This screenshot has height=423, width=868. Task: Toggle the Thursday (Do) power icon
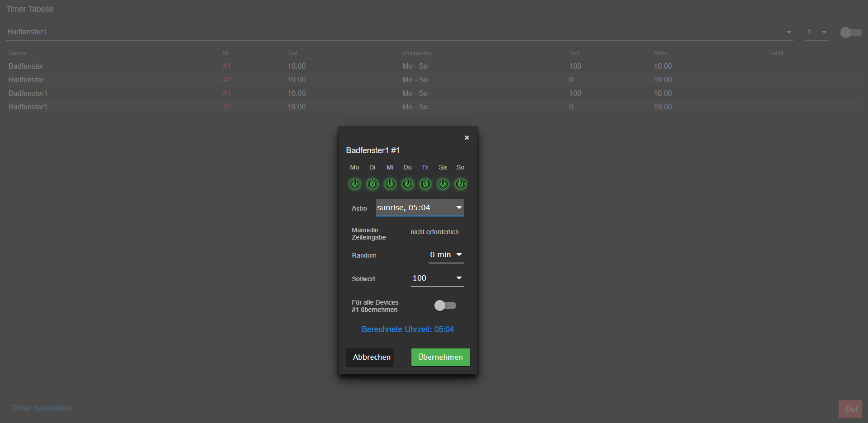pos(408,184)
